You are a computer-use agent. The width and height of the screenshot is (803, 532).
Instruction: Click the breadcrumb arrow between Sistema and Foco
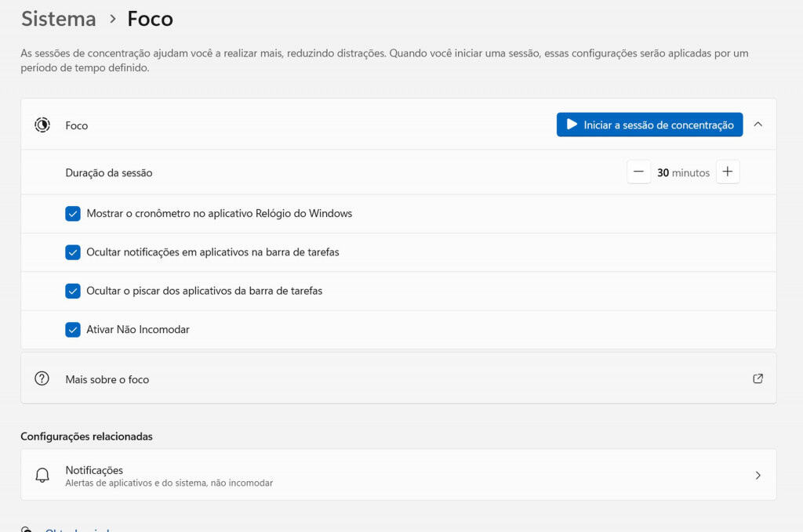click(112, 19)
